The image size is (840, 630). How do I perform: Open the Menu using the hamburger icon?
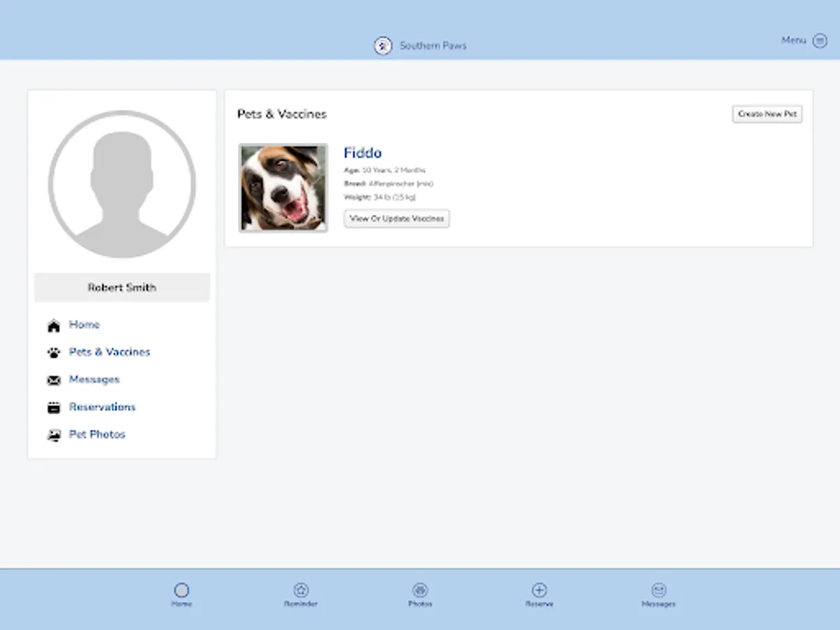click(819, 41)
